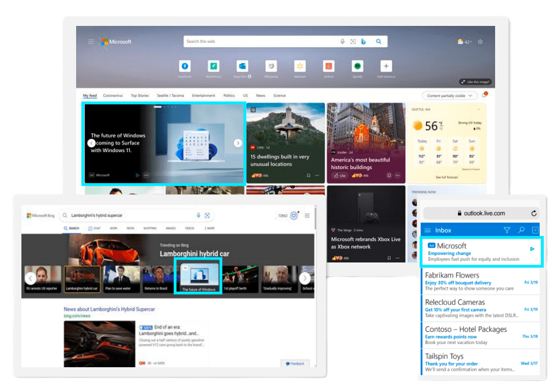Bookmark the America's most beautiful buildings card
The height and width of the screenshot is (392, 556).
pos(389,176)
